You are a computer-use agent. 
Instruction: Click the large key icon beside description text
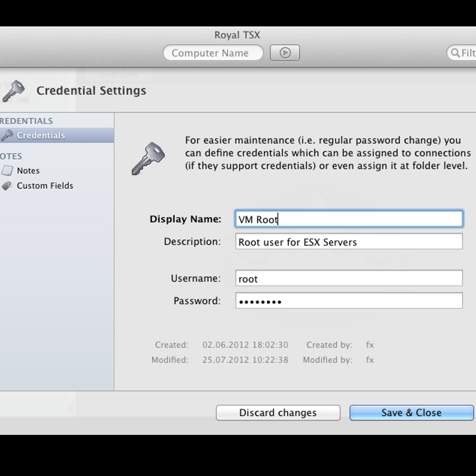(x=148, y=159)
